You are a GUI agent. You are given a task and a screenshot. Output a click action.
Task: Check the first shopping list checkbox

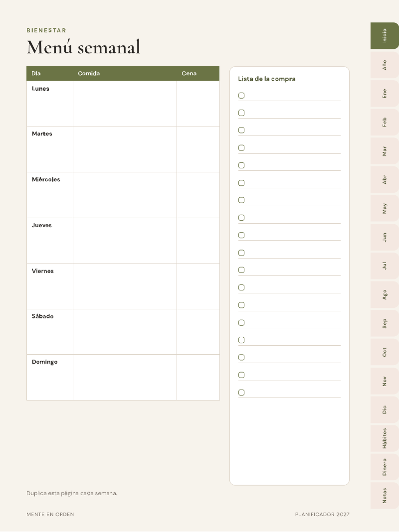pyautogui.click(x=241, y=95)
